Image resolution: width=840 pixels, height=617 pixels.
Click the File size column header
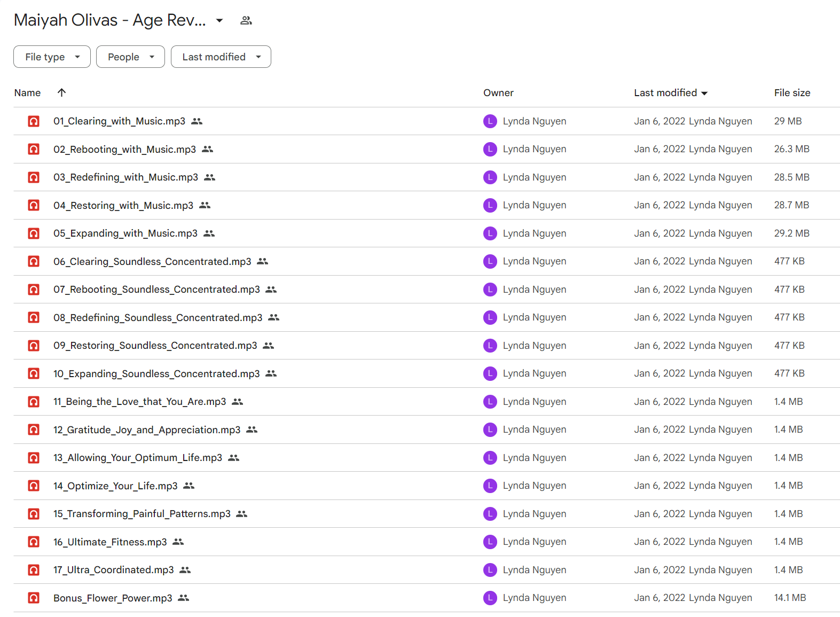(792, 93)
